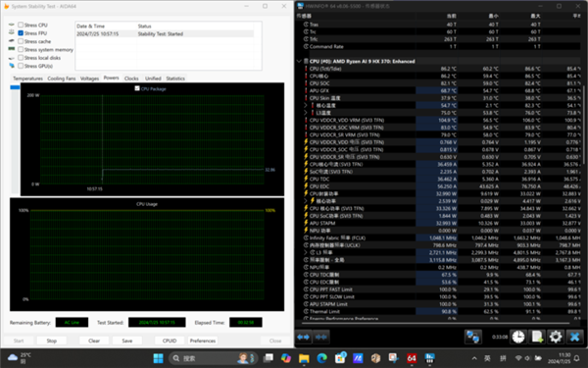This screenshot has width=588, height=368.
Task: Uncheck the Stress FPU checkbox
Action: click(21, 33)
